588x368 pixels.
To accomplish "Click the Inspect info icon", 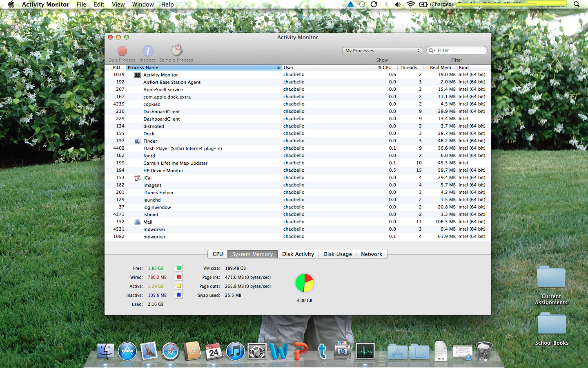I will [147, 51].
